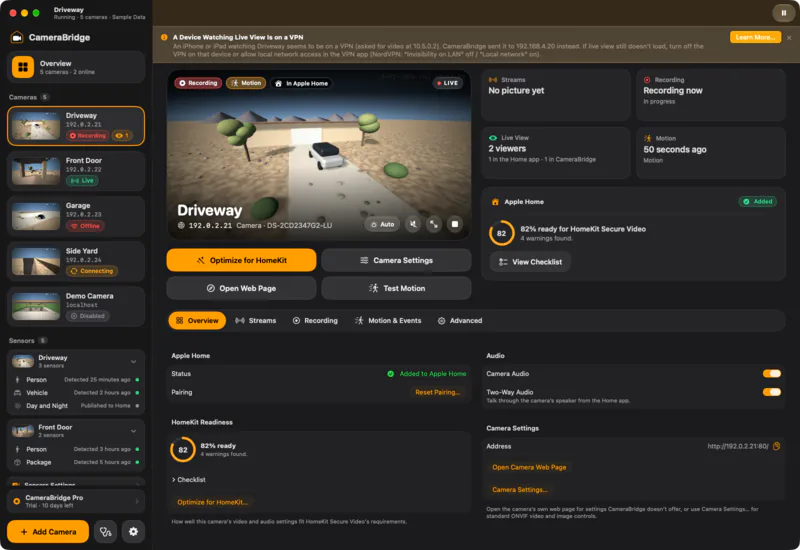Screen dimensions: 800x550
Task: Click Open Camera Web Page link
Action: pos(529,467)
